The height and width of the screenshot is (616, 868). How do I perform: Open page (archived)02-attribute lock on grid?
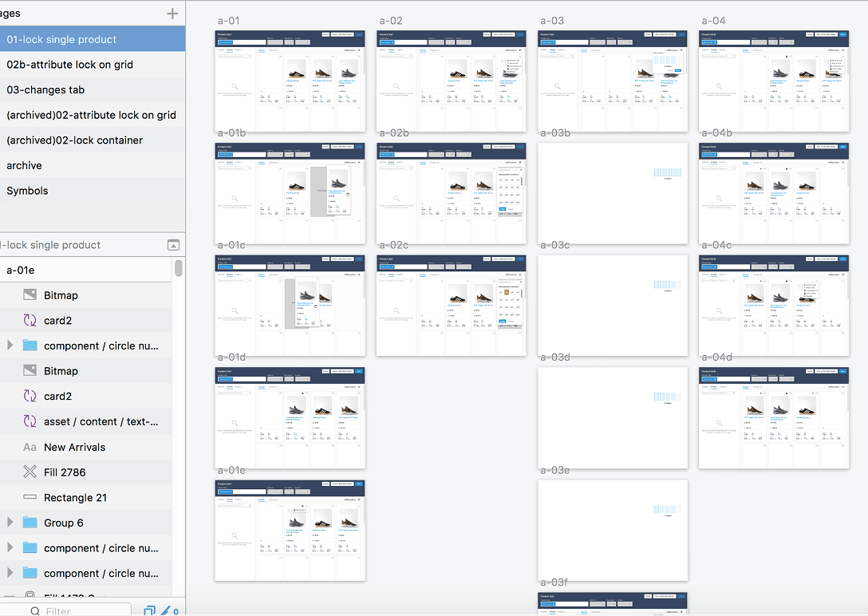pos(93,115)
